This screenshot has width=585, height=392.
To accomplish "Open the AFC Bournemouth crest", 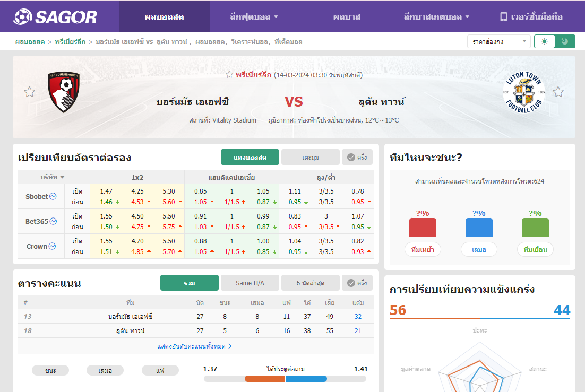I will (x=64, y=92).
